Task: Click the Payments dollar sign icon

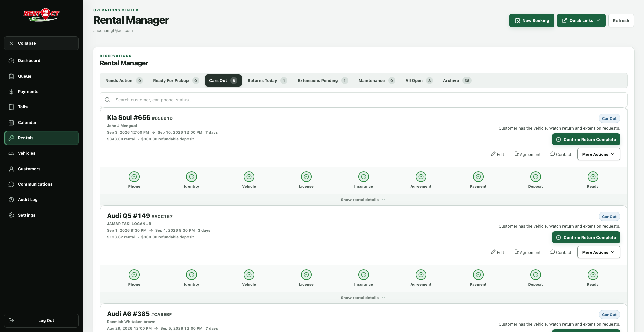Action: [11, 92]
